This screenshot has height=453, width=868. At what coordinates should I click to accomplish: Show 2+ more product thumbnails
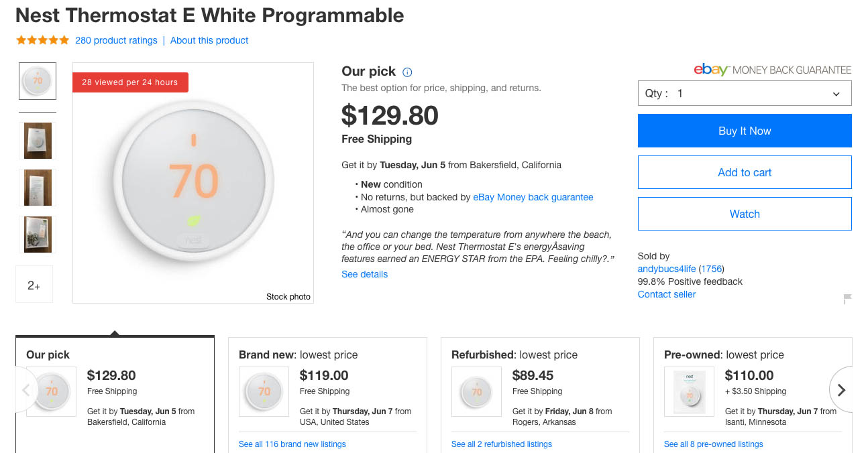tap(34, 285)
